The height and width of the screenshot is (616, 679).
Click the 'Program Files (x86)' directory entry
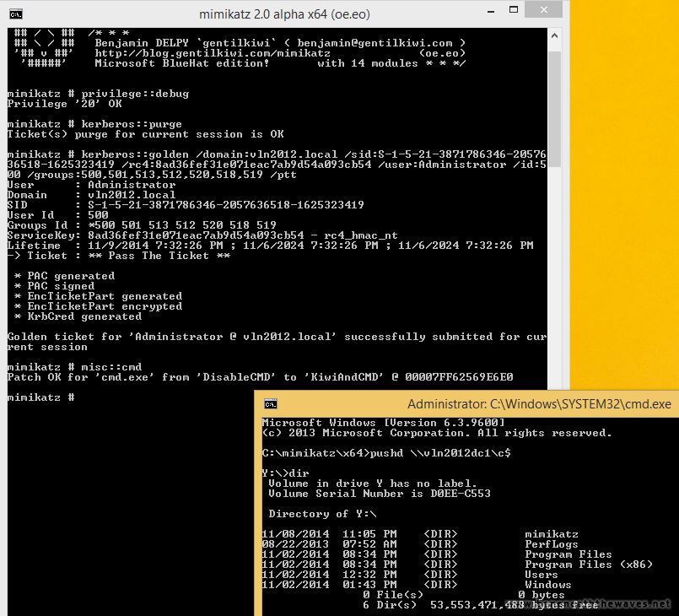click(589, 565)
